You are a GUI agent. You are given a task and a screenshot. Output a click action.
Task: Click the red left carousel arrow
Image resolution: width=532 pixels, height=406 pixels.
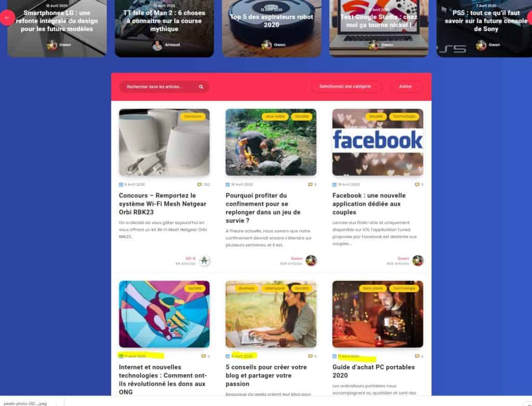click(7, 18)
